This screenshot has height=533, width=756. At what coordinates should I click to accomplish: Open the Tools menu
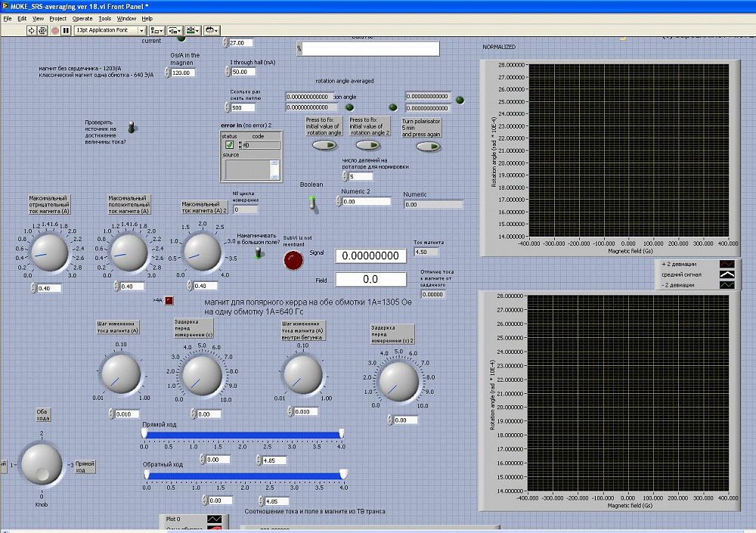[x=104, y=17]
